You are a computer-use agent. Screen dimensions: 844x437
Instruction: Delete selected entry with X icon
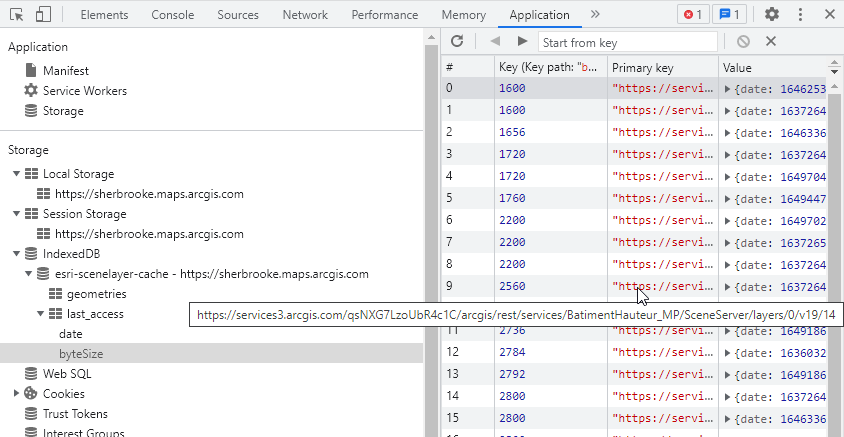(771, 41)
